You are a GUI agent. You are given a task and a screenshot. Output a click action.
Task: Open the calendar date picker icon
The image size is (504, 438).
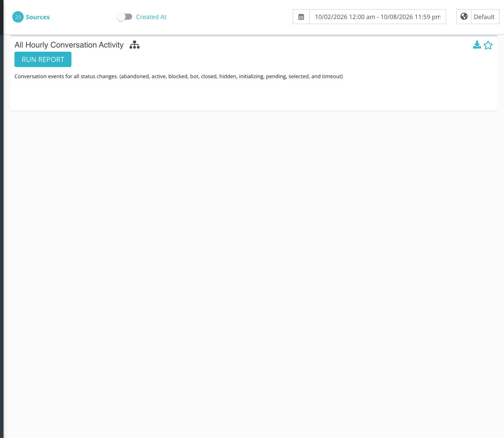tap(301, 17)
